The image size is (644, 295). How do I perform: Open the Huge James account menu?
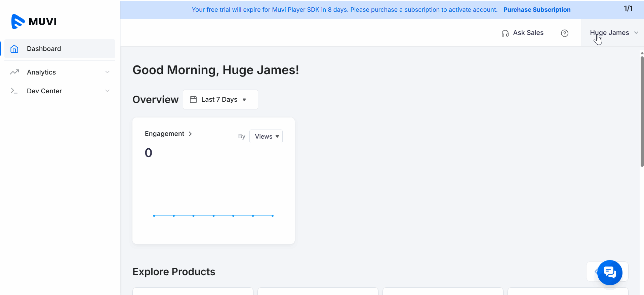coord(613,33)
